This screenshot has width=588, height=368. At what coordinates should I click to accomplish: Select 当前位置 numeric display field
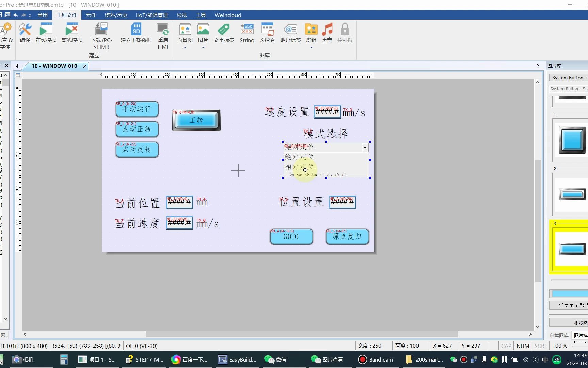[180, 202]
